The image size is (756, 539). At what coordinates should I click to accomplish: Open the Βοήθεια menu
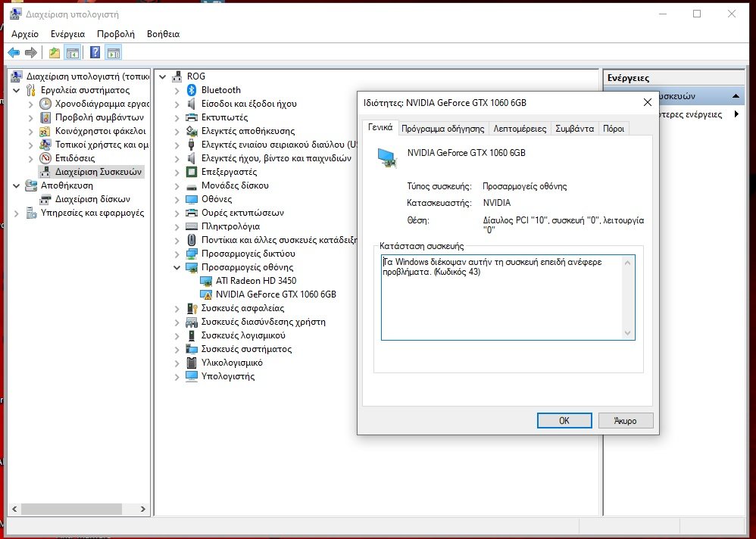pos(164,34)
